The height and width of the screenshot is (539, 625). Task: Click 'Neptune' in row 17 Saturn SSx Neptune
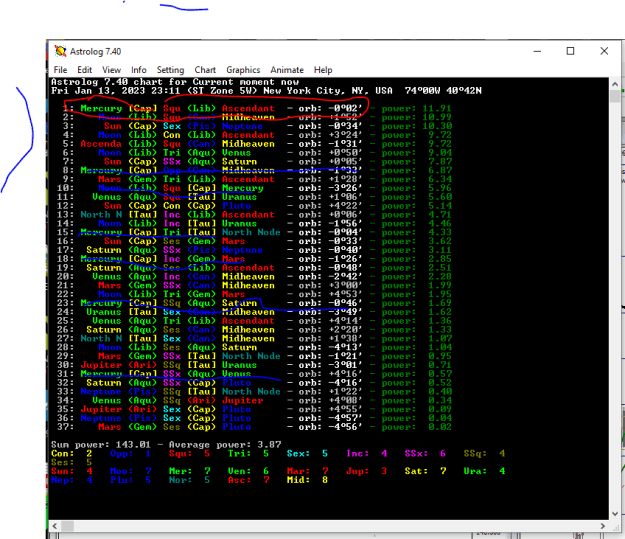[242, 250]
